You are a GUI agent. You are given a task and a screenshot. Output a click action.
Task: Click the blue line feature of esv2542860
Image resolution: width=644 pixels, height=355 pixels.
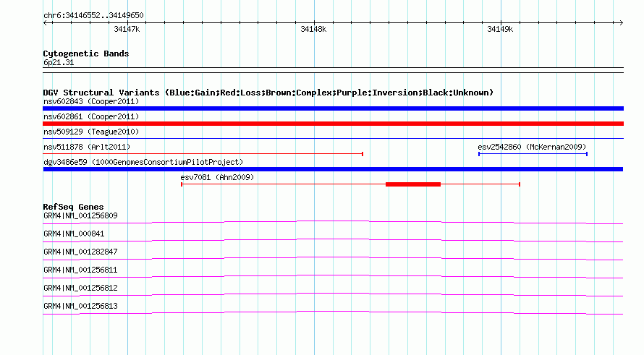(533, 154)
